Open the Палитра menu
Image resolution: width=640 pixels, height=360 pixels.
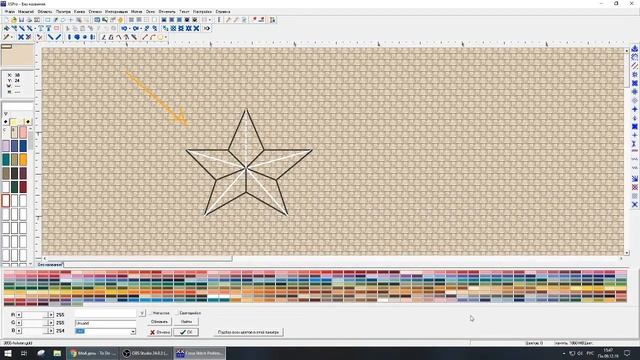coord(63,11)
